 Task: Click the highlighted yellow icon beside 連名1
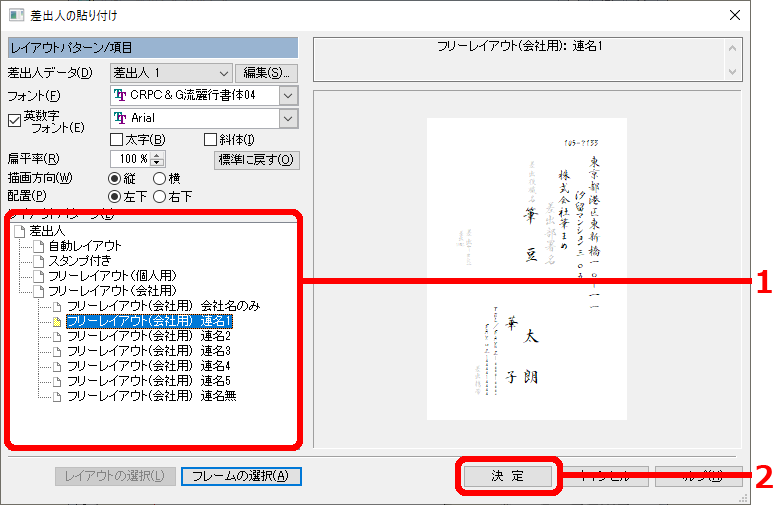coord(57,322)
